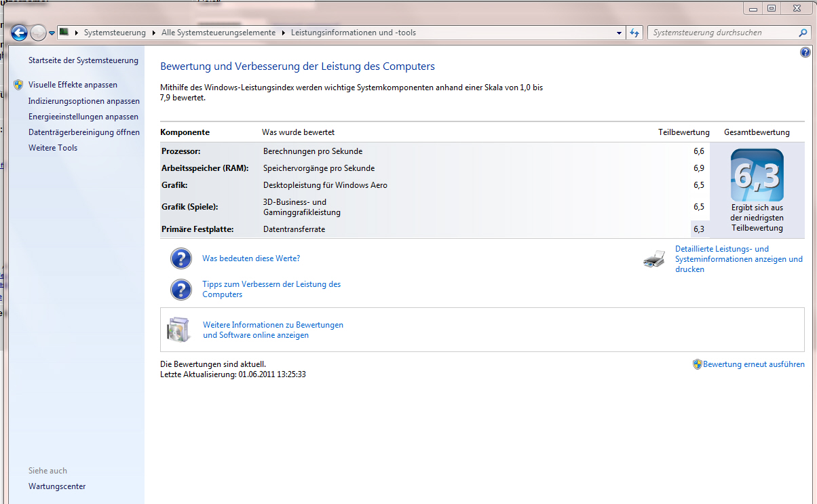Open Weitere Tools
The width and height of the screenshot is (817, 504).
click(x=53, y=148)
